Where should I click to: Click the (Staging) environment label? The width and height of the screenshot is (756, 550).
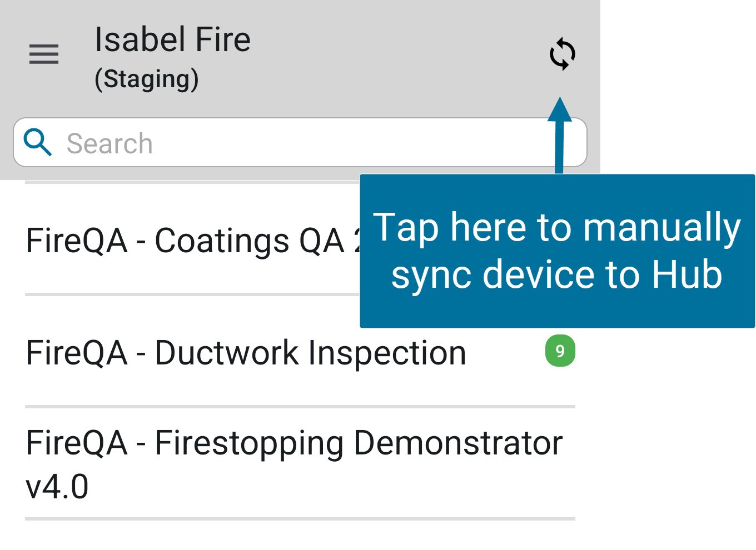click(x=147, y=79)
